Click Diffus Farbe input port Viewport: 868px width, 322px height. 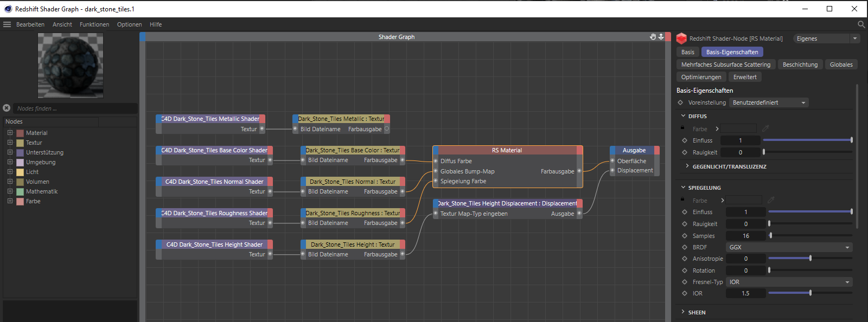pos(436,161)
